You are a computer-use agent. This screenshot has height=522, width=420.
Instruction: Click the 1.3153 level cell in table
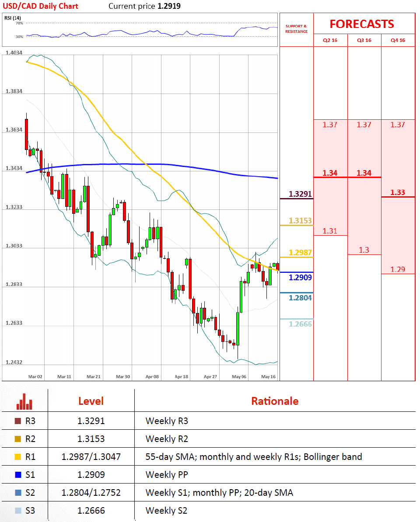[91, 439]
